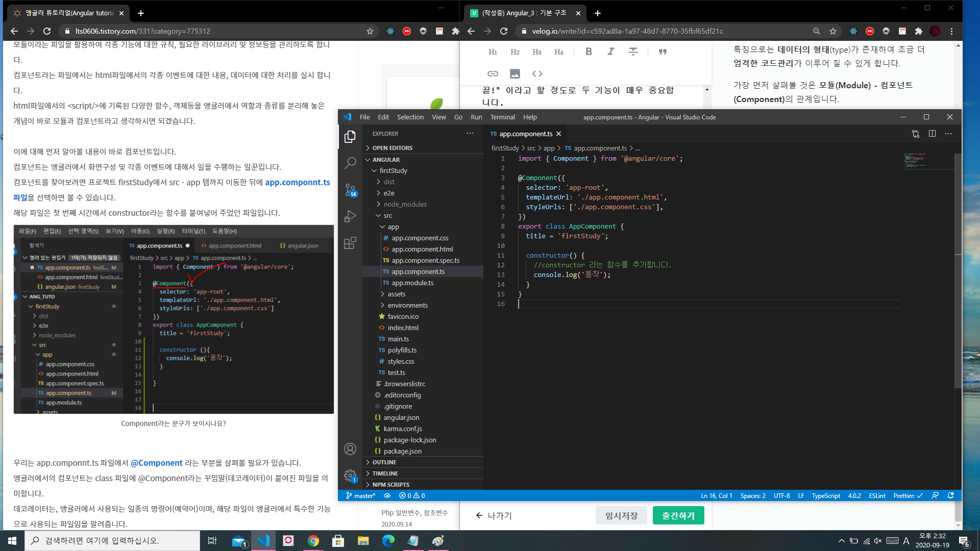The width and height of the screenshot is (980, 551).
Task: Open Terminal menu in VS Code
Action: (503, 117)
